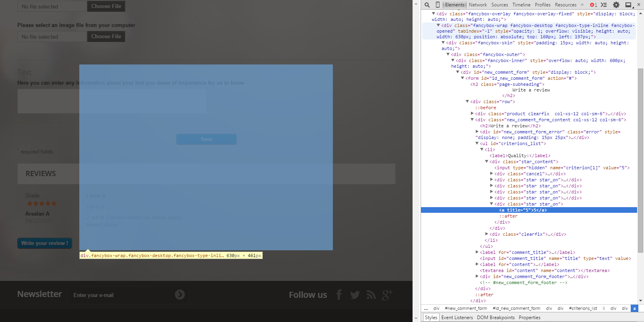Screen dimensions: 644x322
Task: Select the hidden input criterion[1] node
Action: click(562, 168)
